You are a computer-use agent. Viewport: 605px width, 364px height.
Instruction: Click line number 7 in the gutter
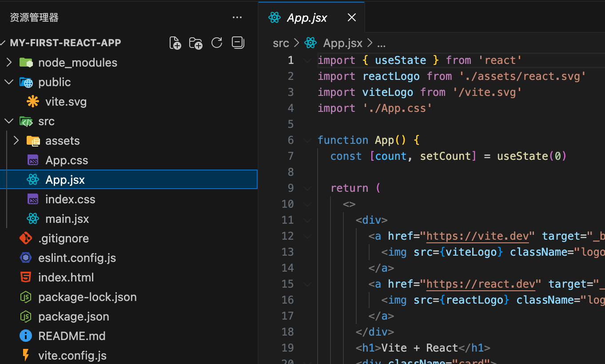click(291, 156)
